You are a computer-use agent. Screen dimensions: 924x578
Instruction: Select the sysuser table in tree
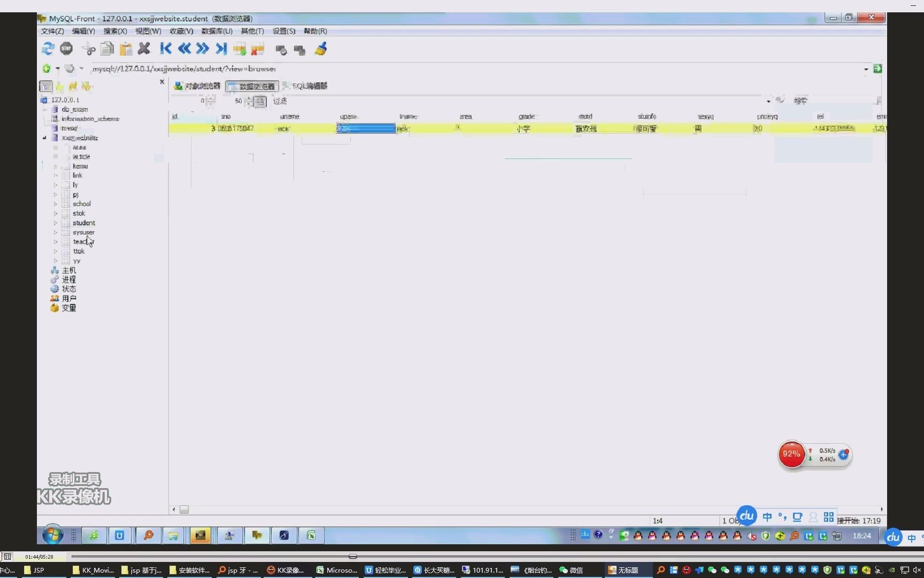coord(83,232)
